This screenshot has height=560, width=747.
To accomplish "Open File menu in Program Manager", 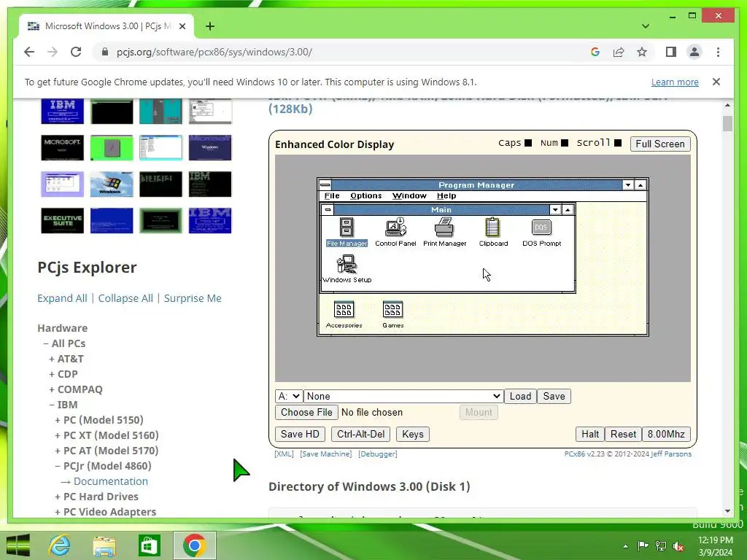I will 332,195.
